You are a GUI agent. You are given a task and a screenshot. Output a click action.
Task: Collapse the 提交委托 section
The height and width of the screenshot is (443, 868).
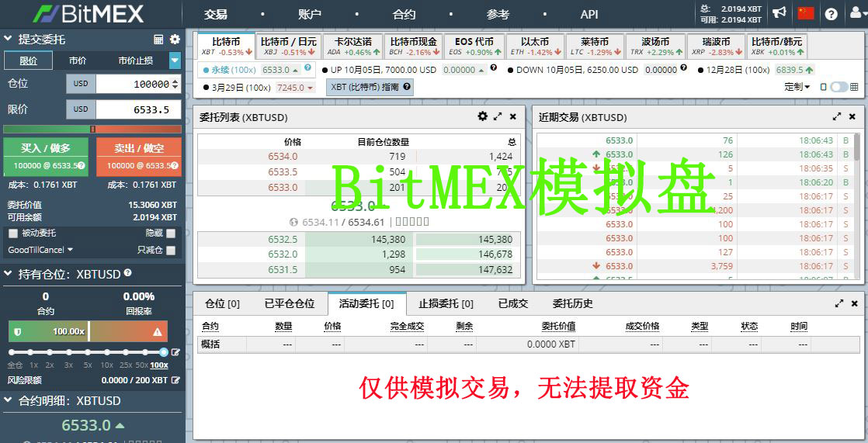click(x=8, y=39)
